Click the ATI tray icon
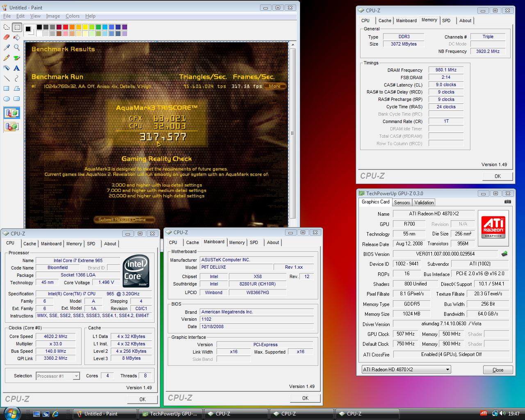 (484, 413)
